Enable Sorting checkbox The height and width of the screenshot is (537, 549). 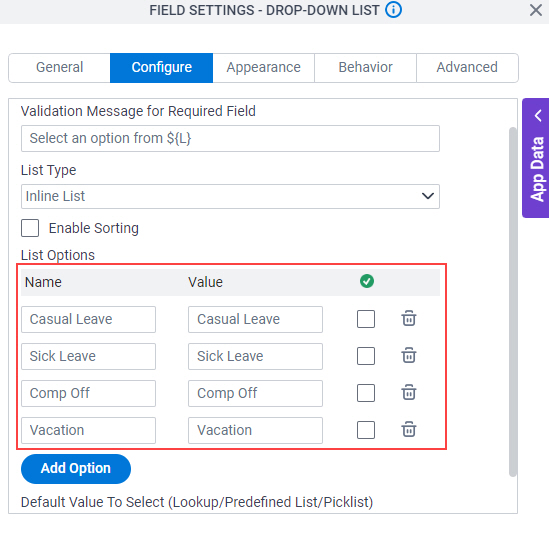point(30,228)
